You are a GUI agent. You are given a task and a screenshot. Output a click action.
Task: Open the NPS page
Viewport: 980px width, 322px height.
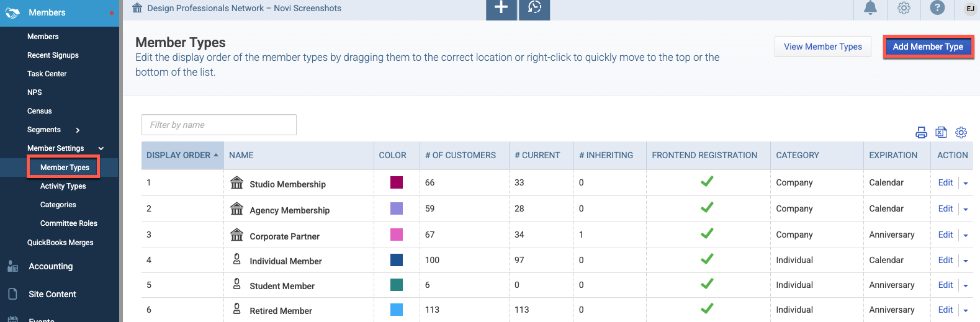click(35, 92)
